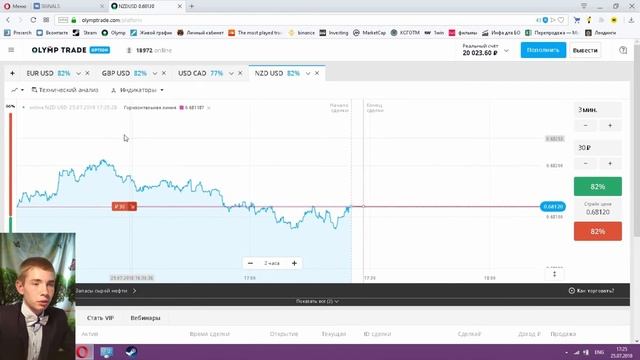Image resolution: width=640 pixels, height=360 pixels.
Task: Open the Как торговать? guide link
Action: 591,291
